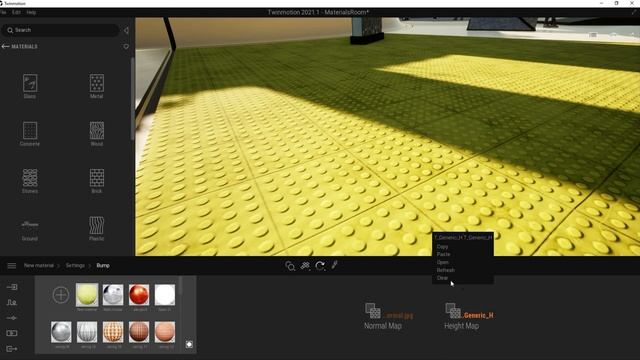Choose Refresh from the context menu
Viewport: 640px width, 360px height.
tap(445, 270)
